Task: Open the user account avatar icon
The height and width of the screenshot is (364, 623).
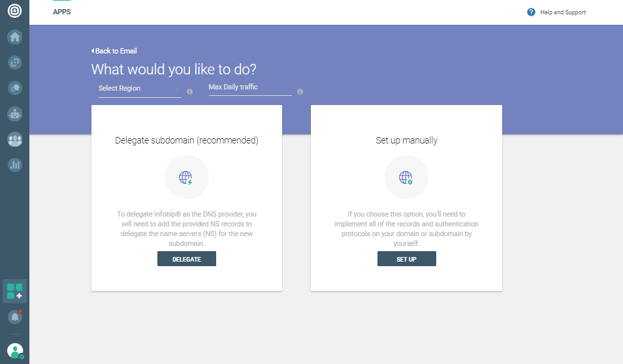Action: [14, 351]
